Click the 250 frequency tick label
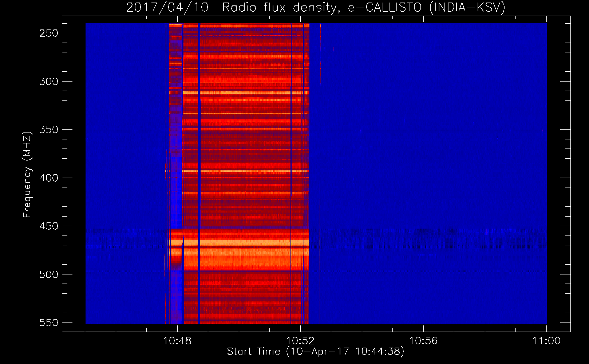Image resolution: width=589 pixels, height=364 pixels. pos(49,33)
